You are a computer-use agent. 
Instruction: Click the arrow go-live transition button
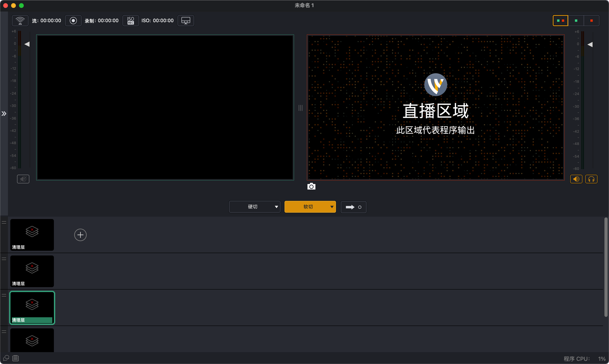tap(353, 207)
